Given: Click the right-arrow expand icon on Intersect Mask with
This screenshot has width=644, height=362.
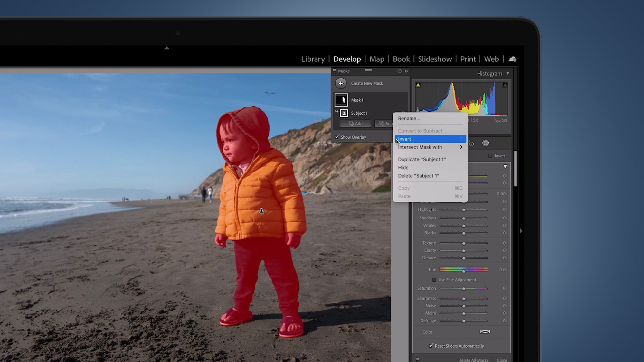Looking at the screenshot, I should pyautogui.click(x=461, y=147).
